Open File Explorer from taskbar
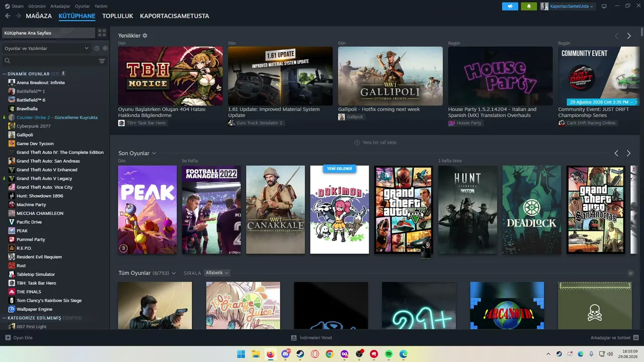The image size is (644, 362). [x=255, y=354]
